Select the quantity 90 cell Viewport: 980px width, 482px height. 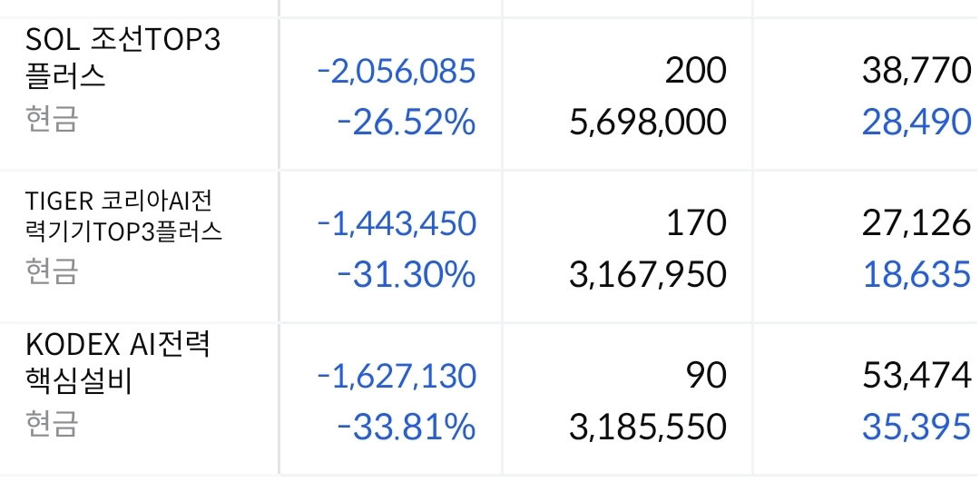tap(706, 376)
